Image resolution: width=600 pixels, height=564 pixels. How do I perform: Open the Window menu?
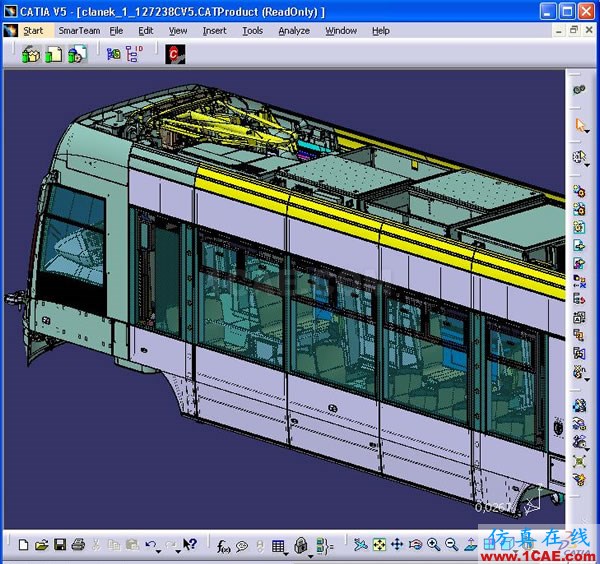[x=341, y=31]
